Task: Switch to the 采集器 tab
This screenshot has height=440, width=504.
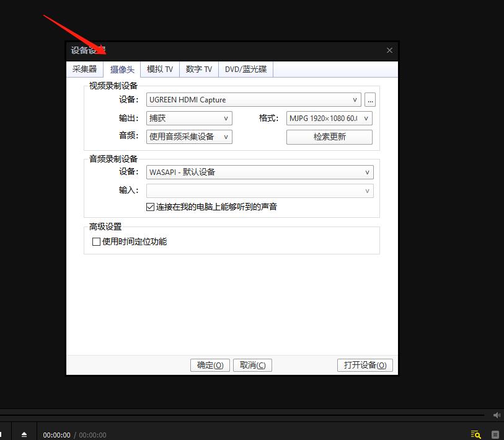Action: [84, 69]
